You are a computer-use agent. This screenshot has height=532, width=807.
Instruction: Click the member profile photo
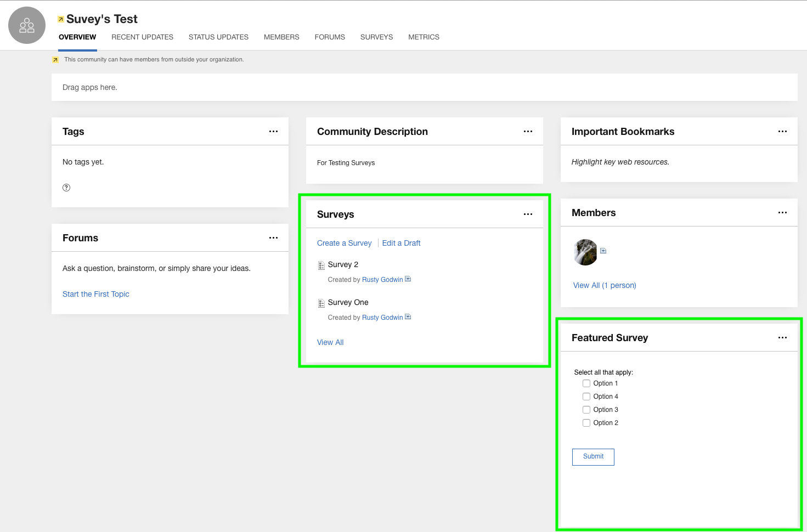pos(585,252)
